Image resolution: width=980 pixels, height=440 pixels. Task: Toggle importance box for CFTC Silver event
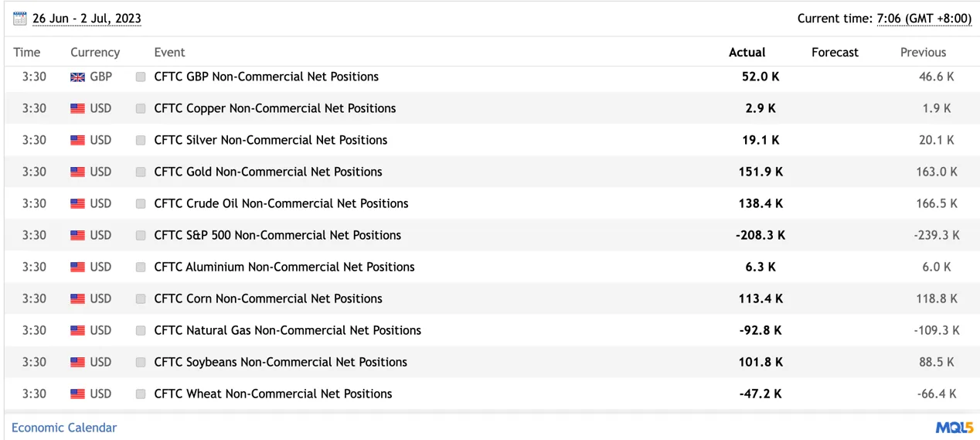(x=141, y=141)
